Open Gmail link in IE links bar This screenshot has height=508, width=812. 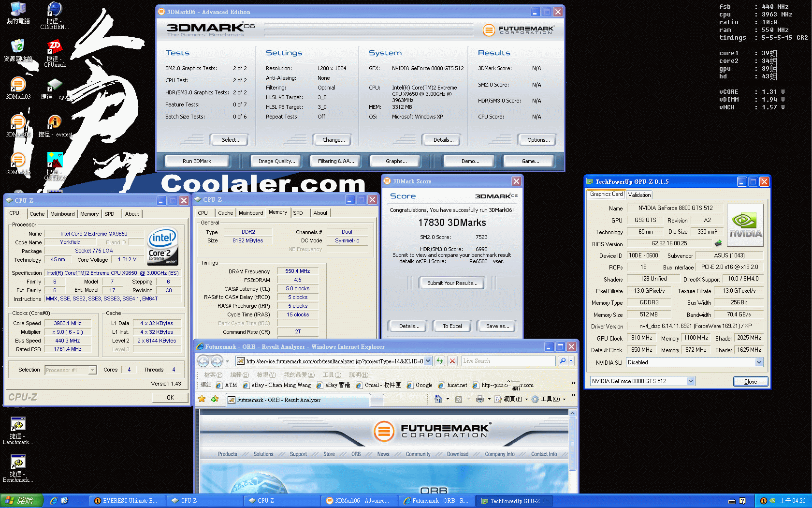click(378, 385)
